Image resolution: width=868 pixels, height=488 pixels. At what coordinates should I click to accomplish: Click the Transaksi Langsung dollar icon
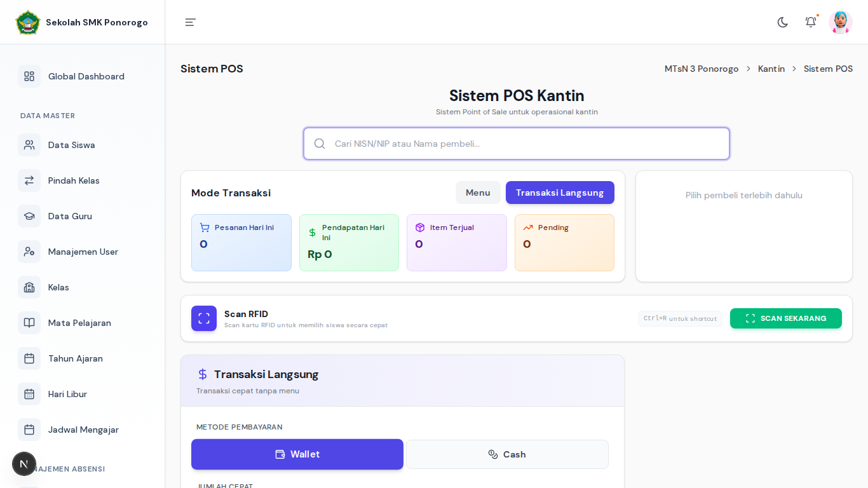[x=203, y=374]
